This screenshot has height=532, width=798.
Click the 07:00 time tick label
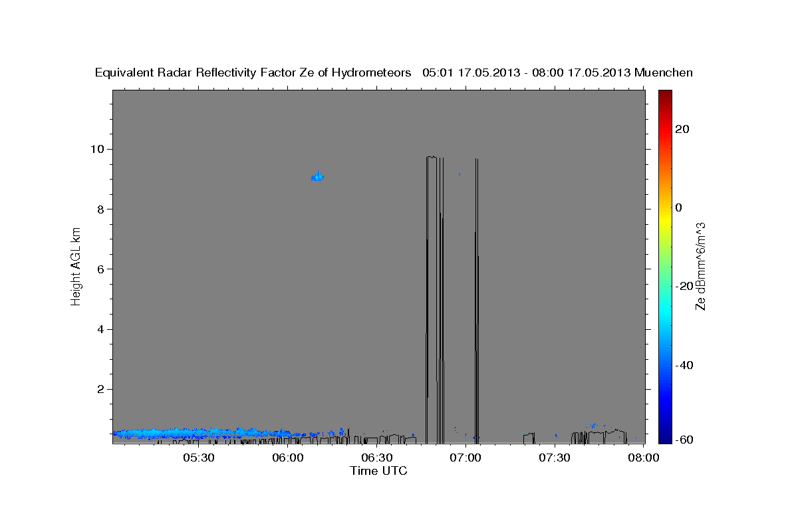tap(465, 458)
